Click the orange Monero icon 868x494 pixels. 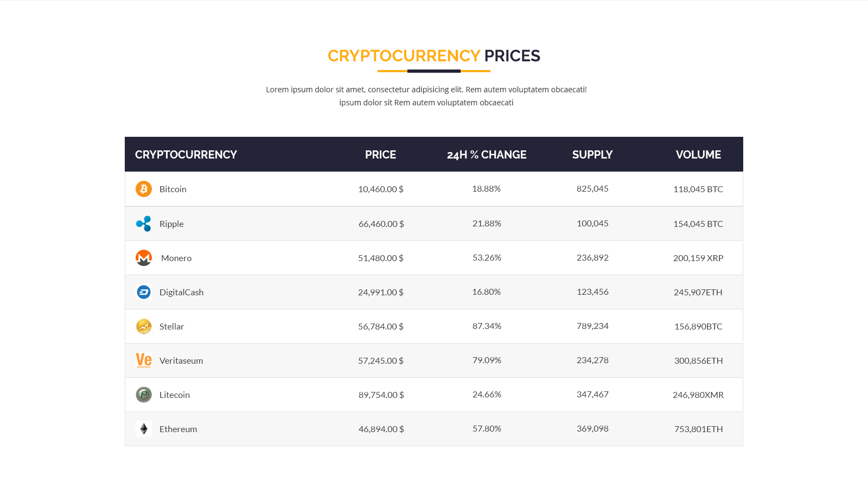143,257
